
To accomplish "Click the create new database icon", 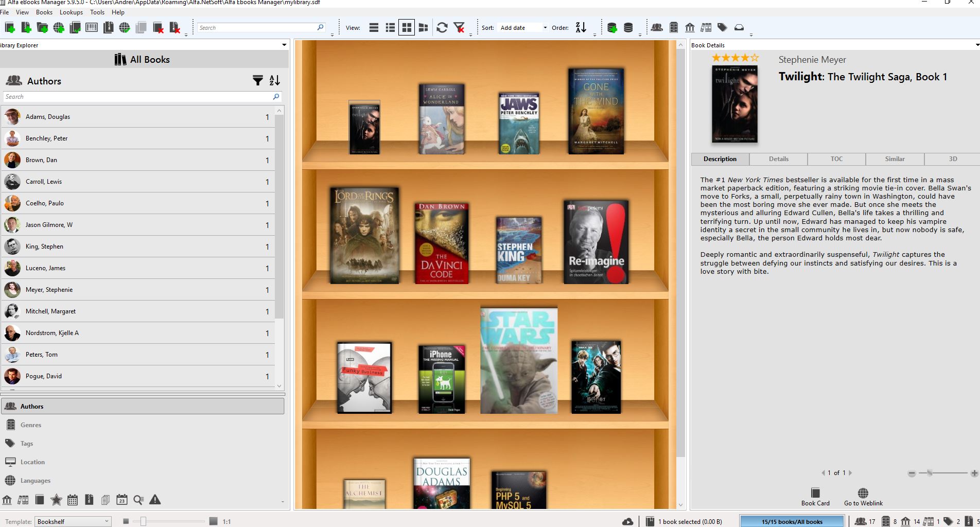I will click(x=612, y=28).
